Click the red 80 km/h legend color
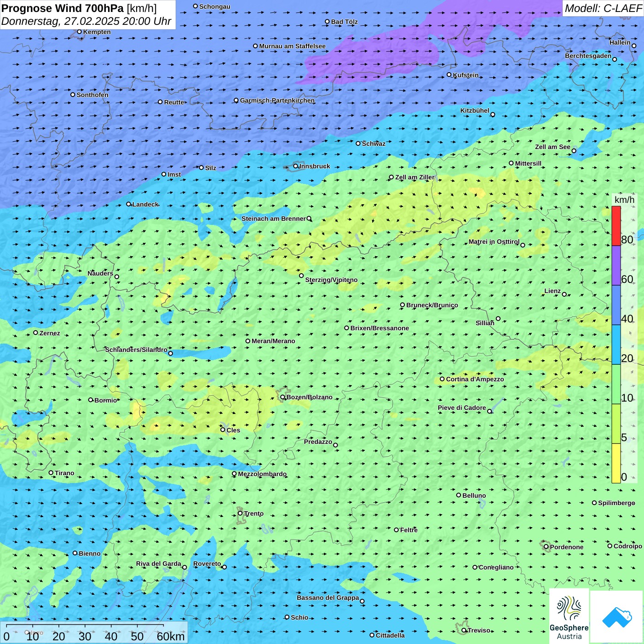The image size is (644, 644). pos(616,226)
